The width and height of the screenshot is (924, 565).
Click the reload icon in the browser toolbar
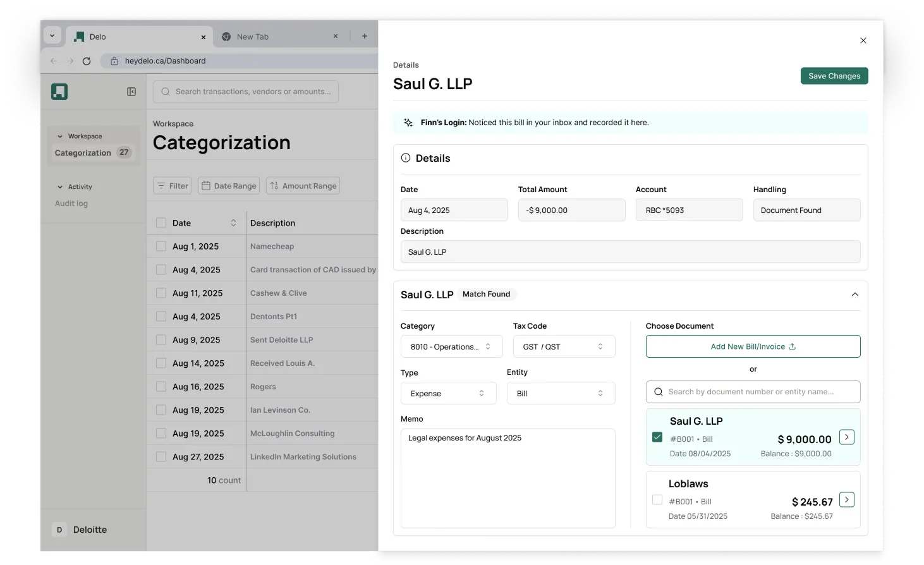[87, 61]
